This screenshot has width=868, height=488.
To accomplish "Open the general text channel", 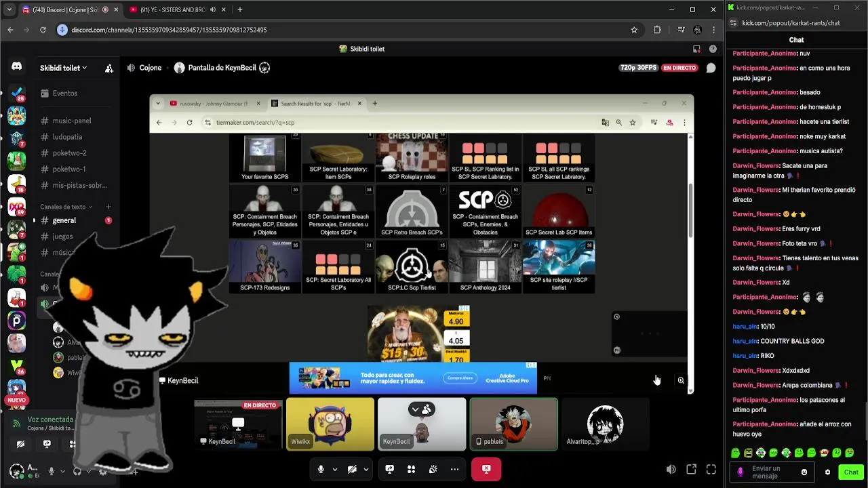I will (76, 220).
